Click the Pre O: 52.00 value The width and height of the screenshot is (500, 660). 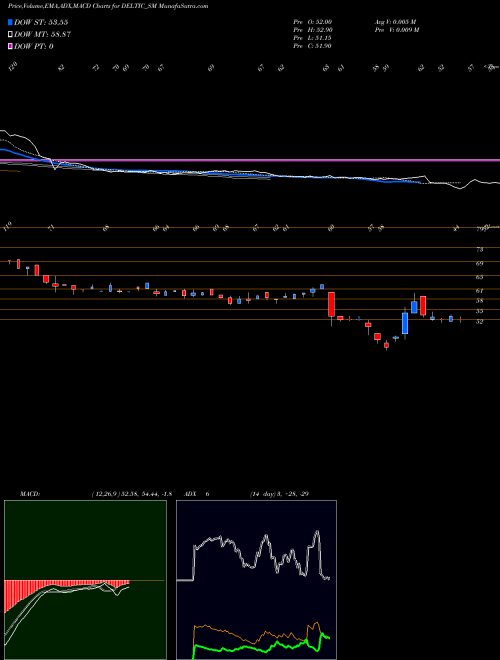point(313,22)
